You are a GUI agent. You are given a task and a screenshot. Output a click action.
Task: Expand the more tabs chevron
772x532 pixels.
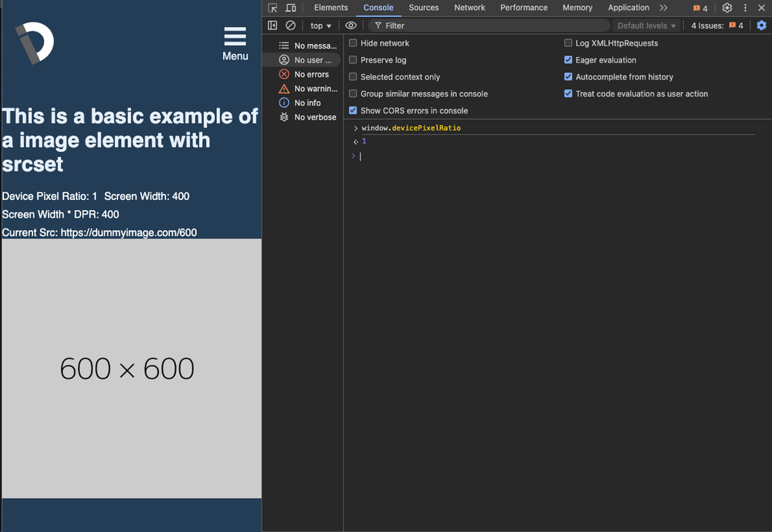tap(663, 8)
